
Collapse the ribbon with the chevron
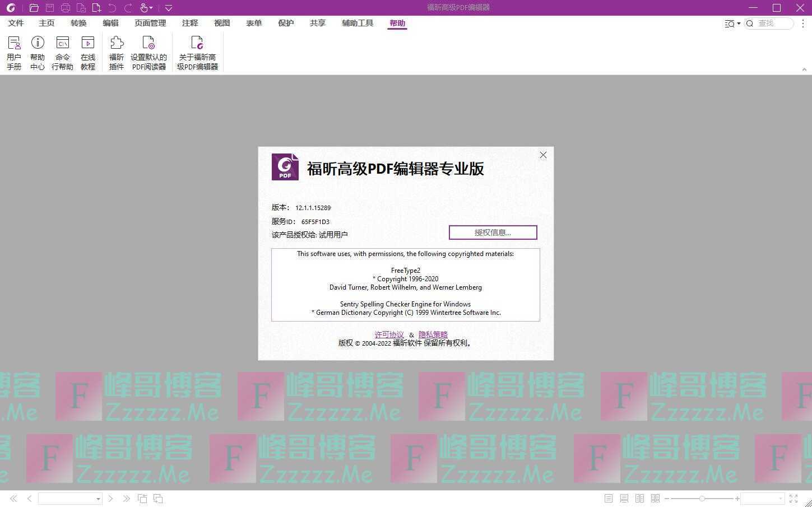804,69
